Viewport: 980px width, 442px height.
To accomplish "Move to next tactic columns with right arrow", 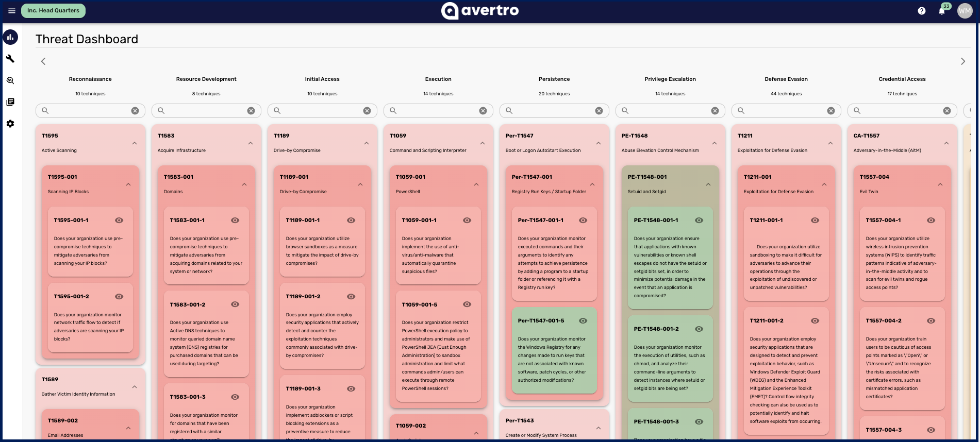I will click(962, 61).
